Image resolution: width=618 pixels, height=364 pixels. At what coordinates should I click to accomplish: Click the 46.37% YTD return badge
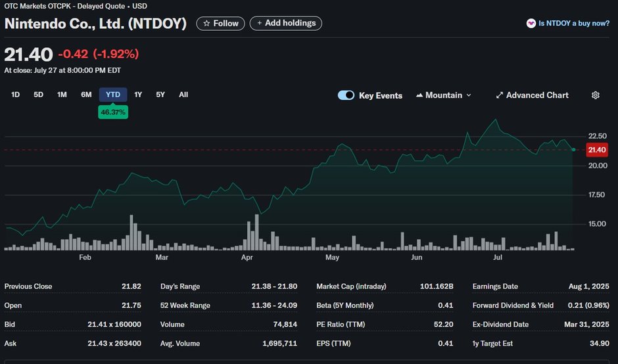pos(113,112)
